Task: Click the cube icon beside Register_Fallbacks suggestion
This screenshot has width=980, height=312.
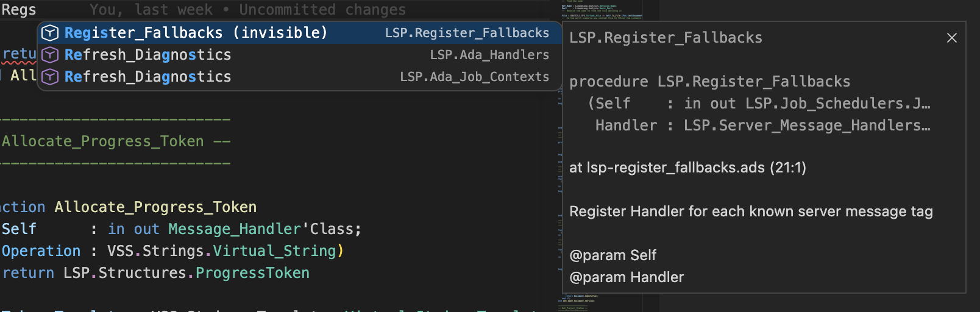Action: pos(50,33)
